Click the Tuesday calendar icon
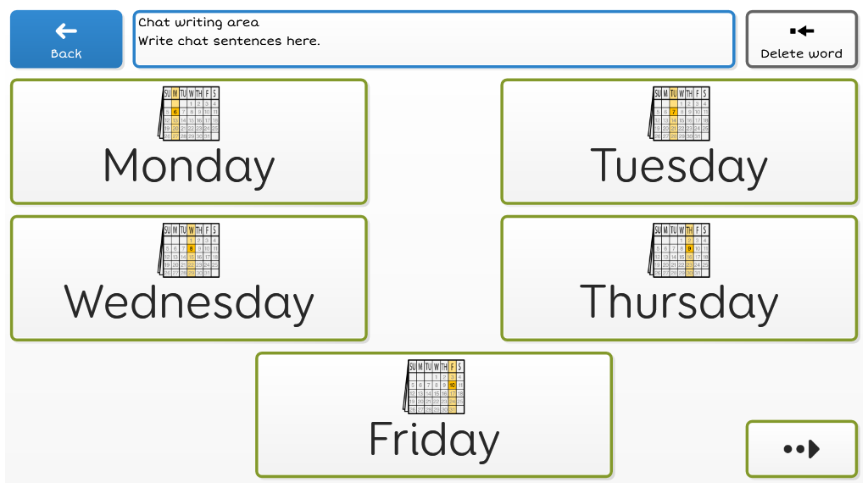The image size is (868, 488). click(x=679, y=114)
